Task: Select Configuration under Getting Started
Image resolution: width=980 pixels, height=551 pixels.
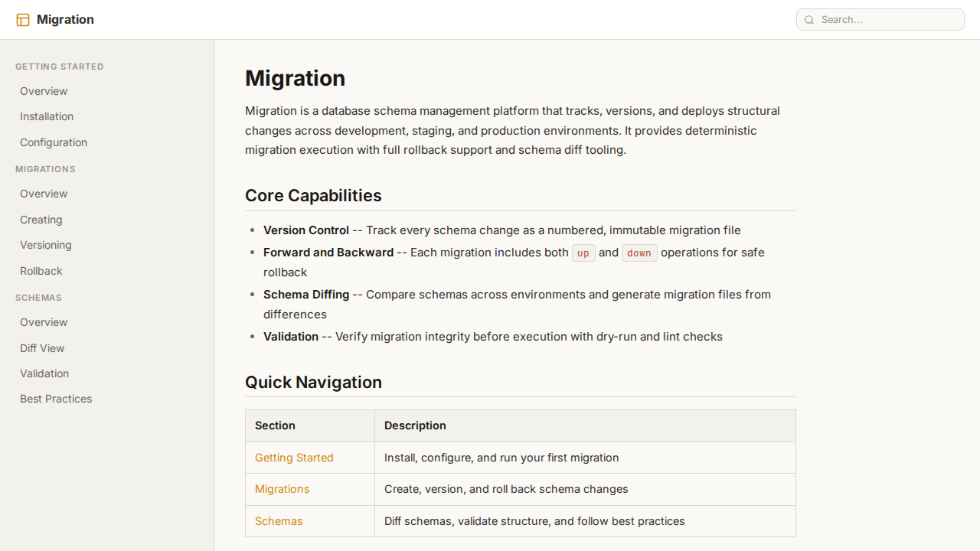Action: point(54,142)
